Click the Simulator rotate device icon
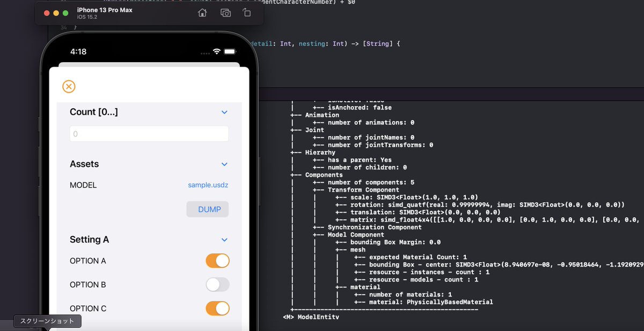644x331 pixels. [x=247, y=13]
